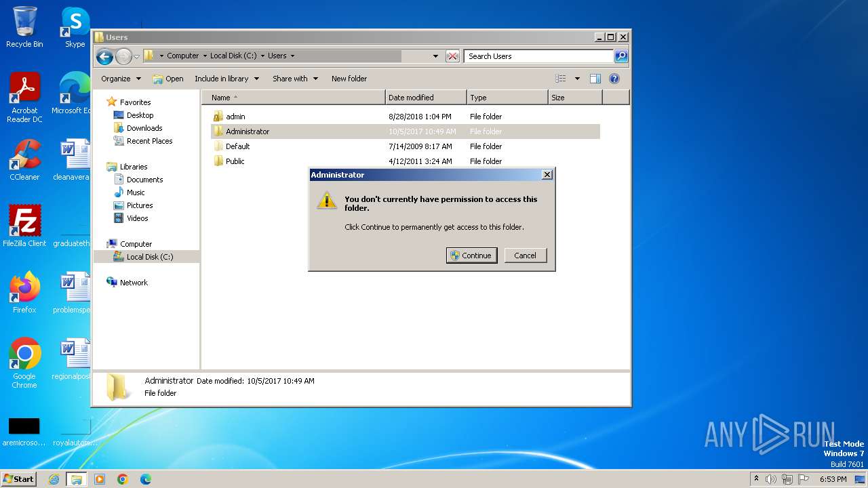Screen dimensions: 868x488
Task: Select Downloads in Favorites
Action: coord(144,128)
